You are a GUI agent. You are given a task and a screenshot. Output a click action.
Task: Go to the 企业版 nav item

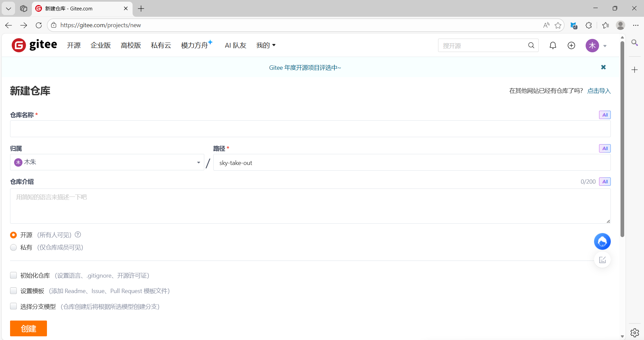point(101,45)
